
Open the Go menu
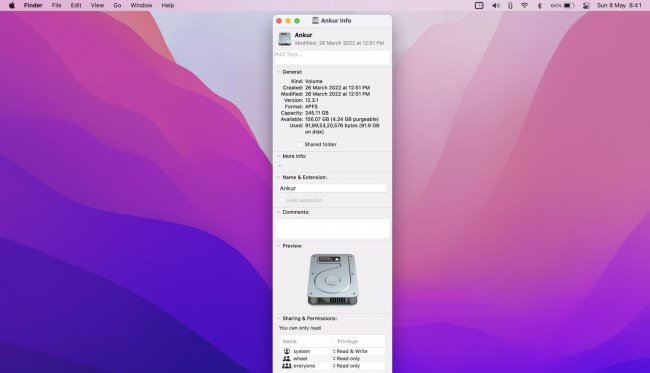tap(117, 5)
